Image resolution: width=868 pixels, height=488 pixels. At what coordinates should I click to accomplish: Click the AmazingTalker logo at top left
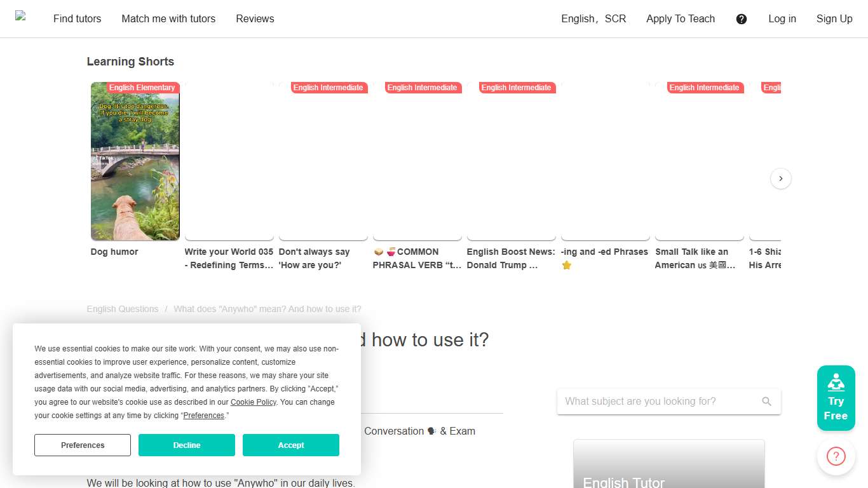pyautogui.click(x=22, y=18)
